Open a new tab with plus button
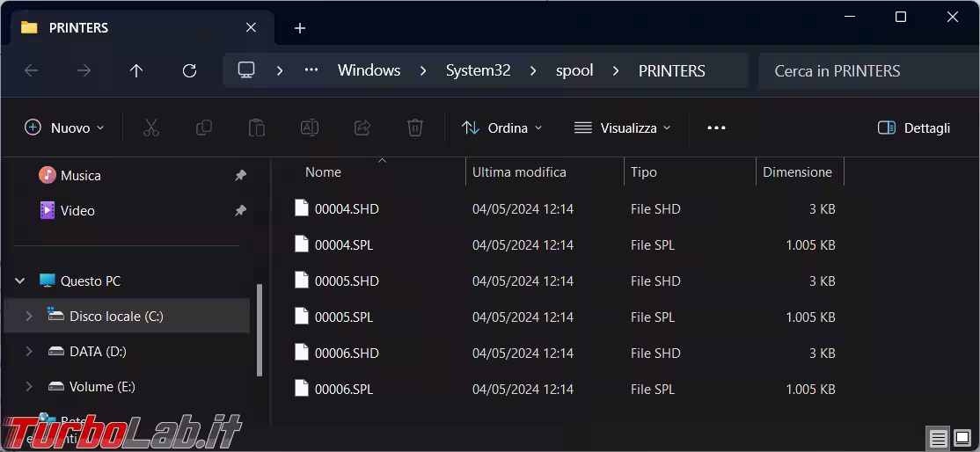Viewport: 980px width, 452px height. 300,28
